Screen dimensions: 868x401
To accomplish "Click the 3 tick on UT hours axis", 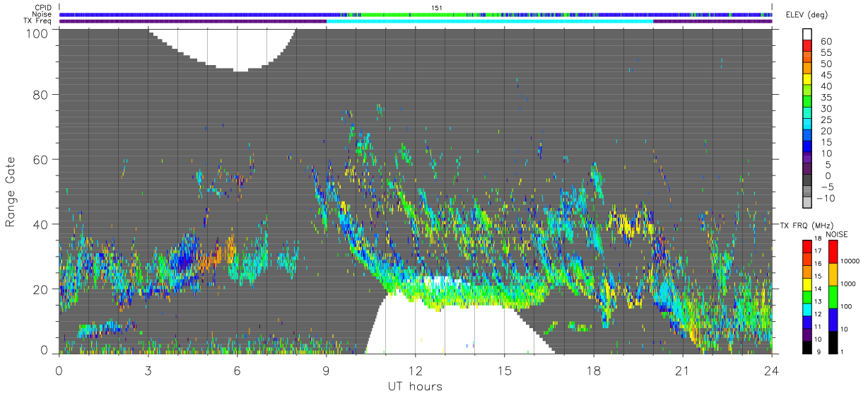I will 148,371.
